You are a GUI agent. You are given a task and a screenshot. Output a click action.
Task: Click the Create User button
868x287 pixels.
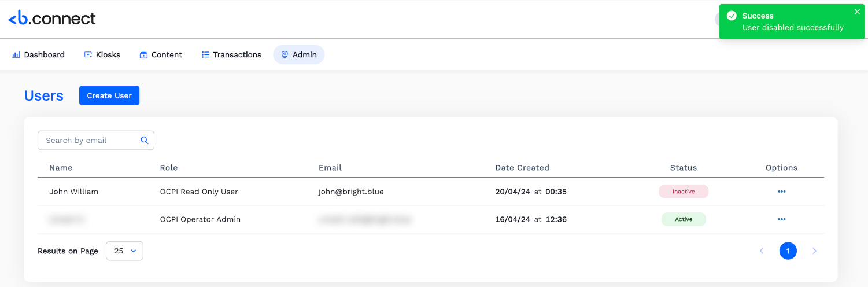(109, 95)
